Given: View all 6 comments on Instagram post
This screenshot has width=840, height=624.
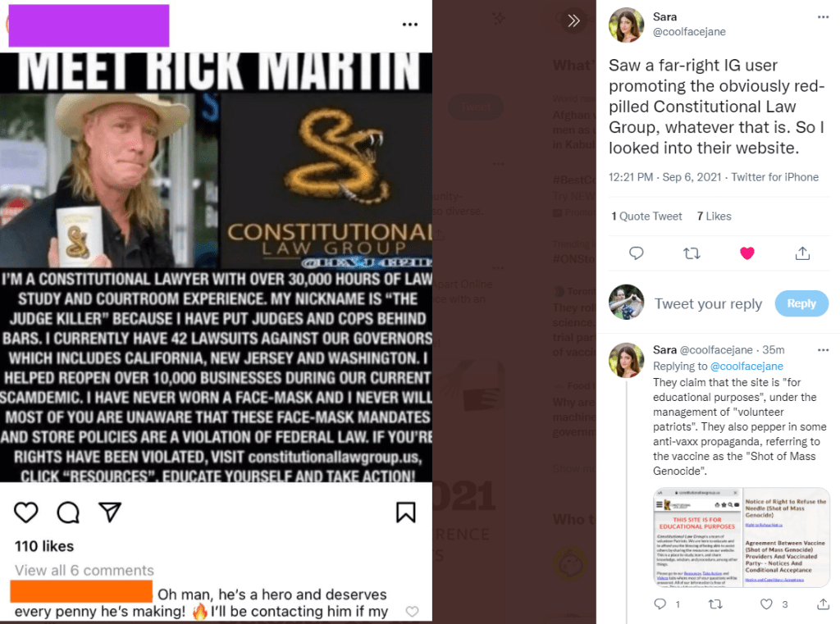Looking at the screenshot, I should [84, 571].
